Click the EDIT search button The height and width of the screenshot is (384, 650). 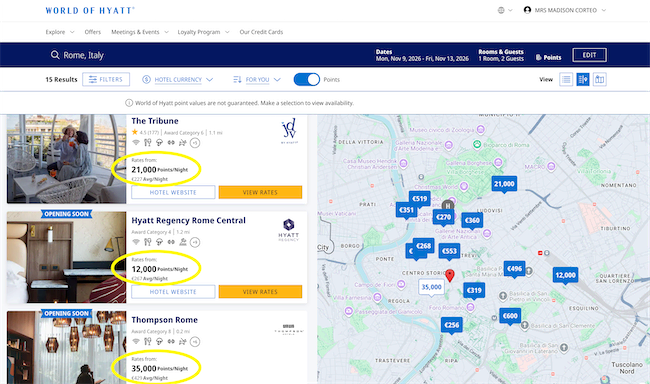[x=589, y=55]
